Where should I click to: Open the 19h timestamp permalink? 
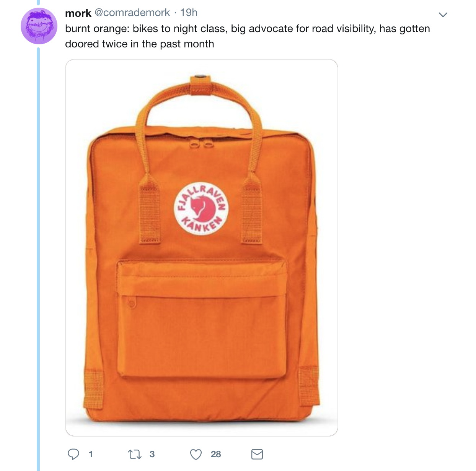189,13
